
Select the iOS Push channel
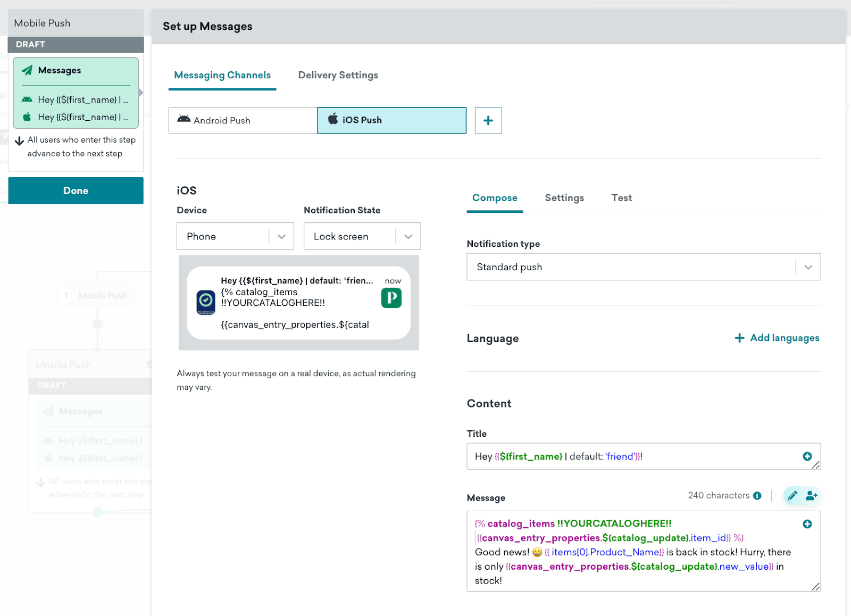[x=392, y=120]
